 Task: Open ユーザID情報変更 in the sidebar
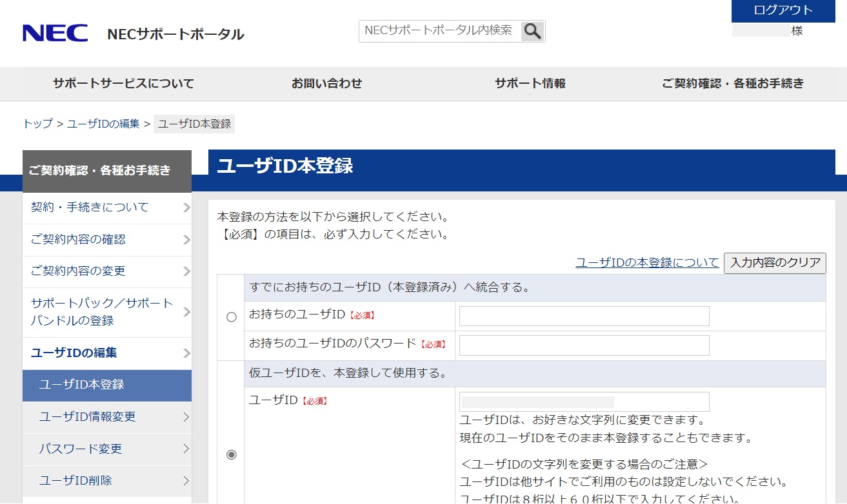coord(88,417)
